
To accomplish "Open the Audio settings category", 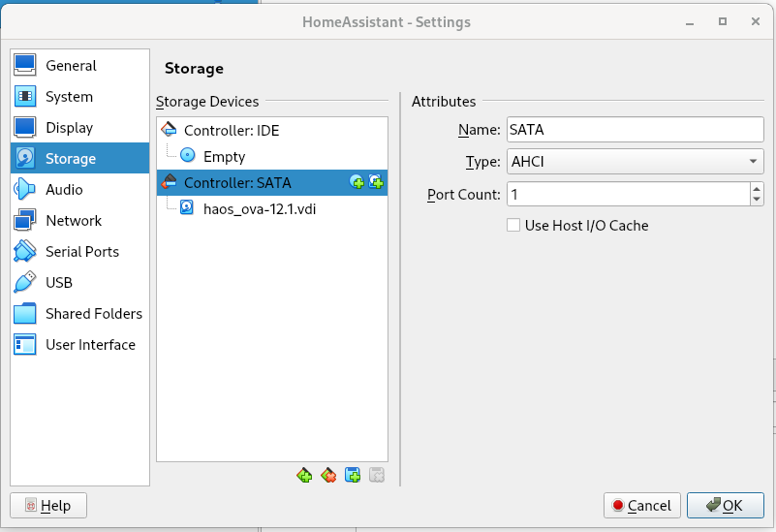I will click(x=64, y=190).
